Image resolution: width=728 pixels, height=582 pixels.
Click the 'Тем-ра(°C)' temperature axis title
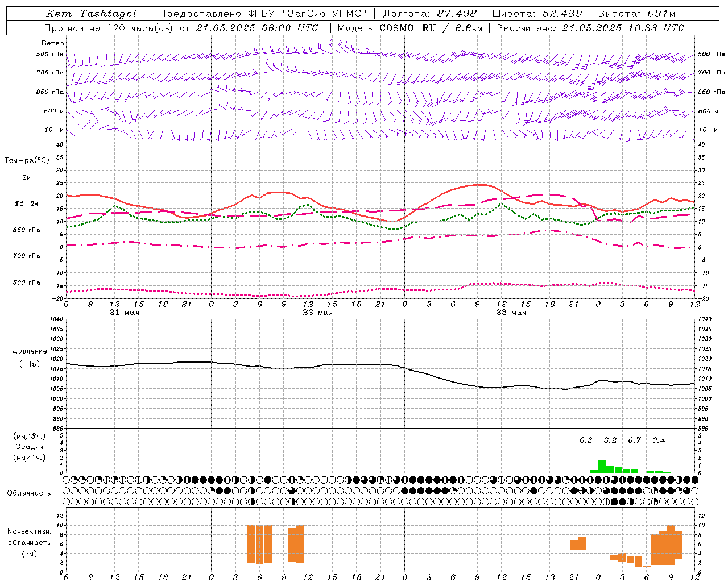(x=27, y=161)
